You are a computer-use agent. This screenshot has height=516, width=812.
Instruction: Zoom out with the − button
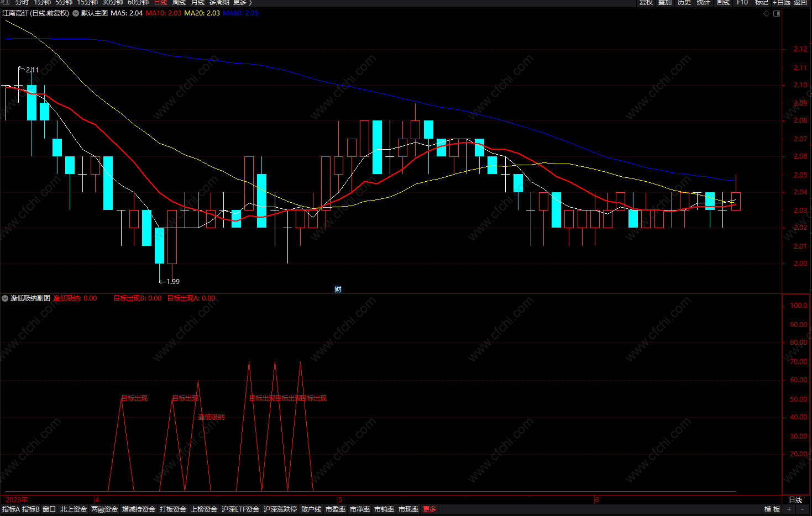point(803,509)
